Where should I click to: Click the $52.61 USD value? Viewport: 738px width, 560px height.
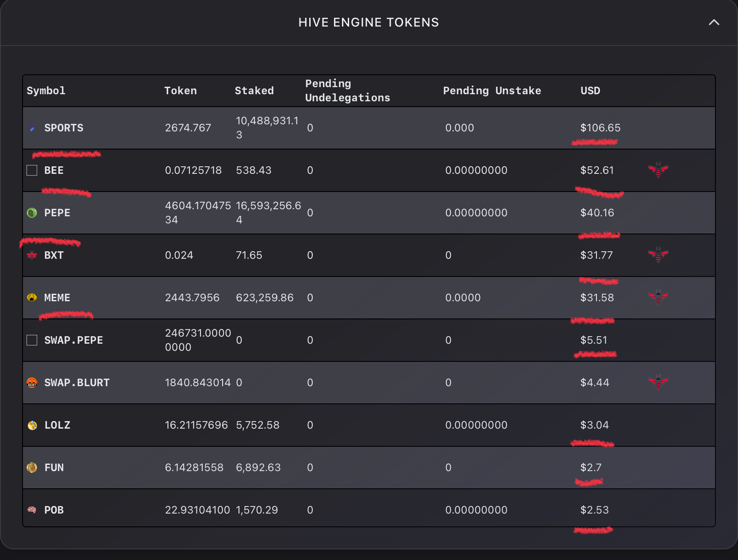[597, 170]
